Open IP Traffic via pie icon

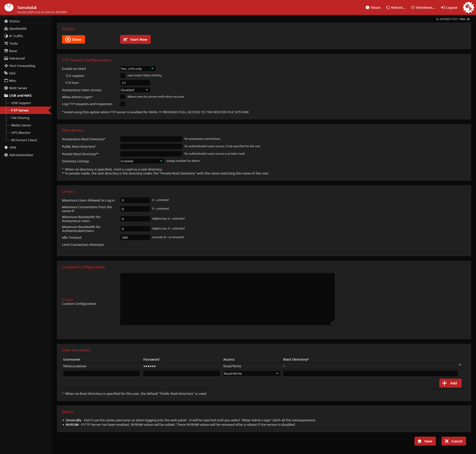click(6, 36)
